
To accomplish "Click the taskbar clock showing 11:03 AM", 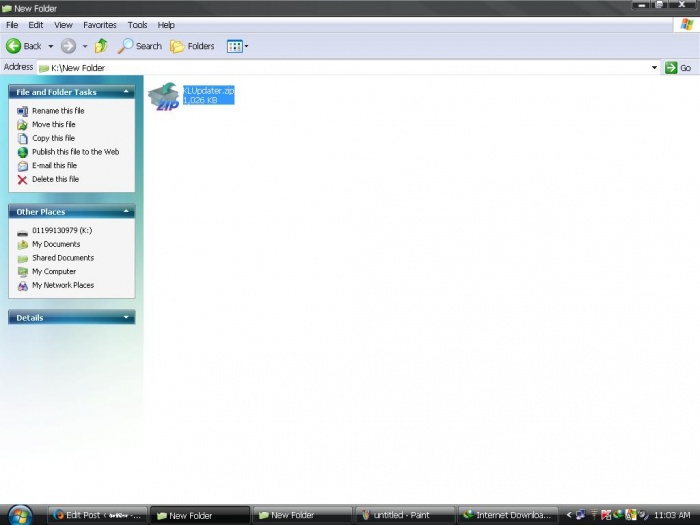I will point(672,515).
